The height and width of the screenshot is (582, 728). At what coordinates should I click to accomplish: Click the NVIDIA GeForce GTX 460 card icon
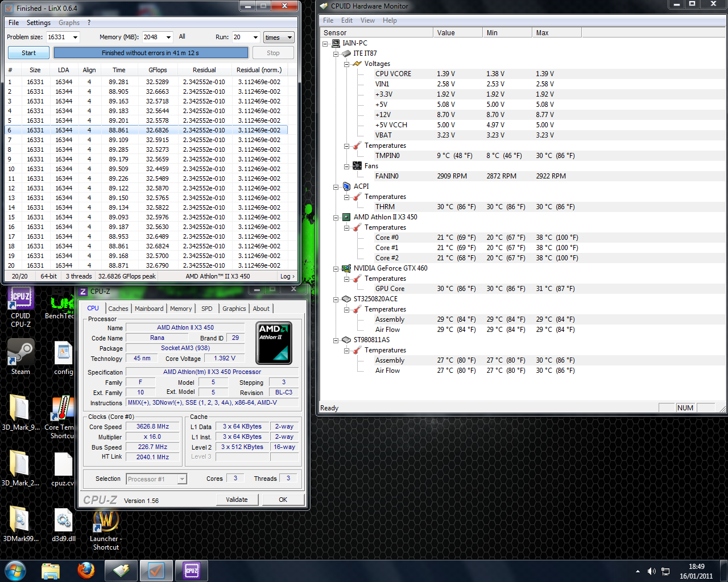click(346, 268)
